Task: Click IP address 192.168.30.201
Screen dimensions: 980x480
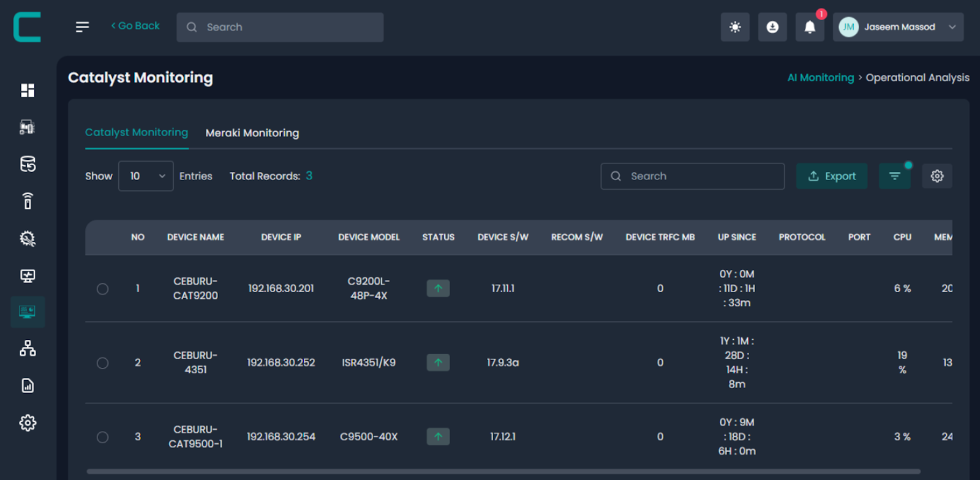Action: [281, 288]
